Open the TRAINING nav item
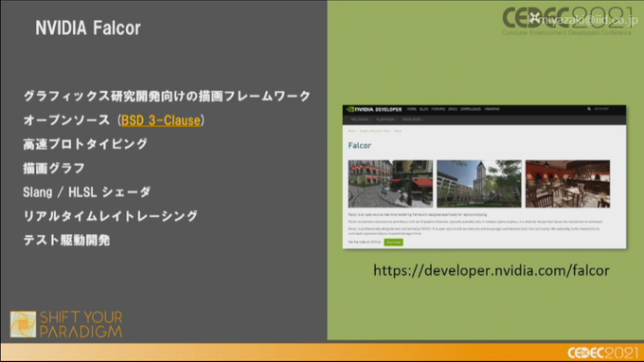Image resolution: width=644 pixels, height=362 pixels. coord(492,109)
